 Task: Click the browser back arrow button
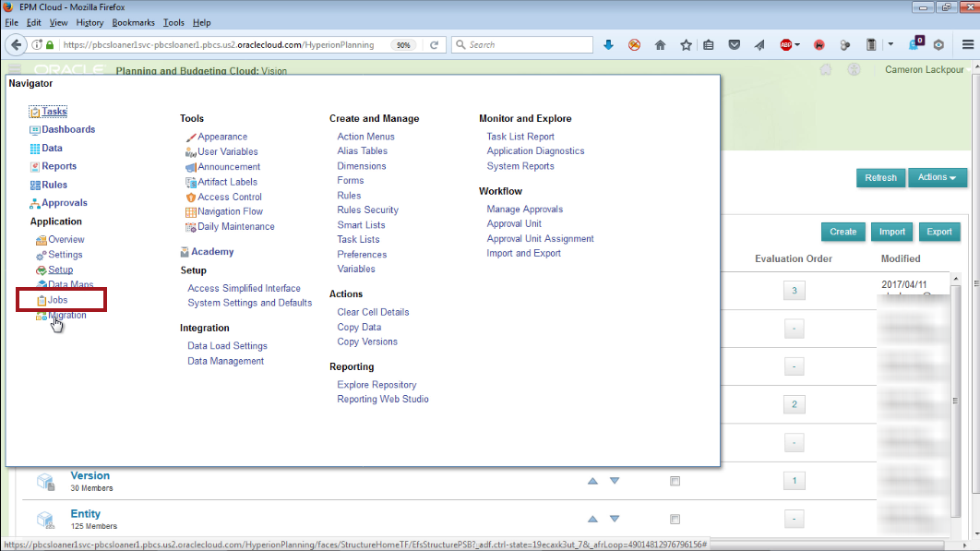[x=17, y=45]
